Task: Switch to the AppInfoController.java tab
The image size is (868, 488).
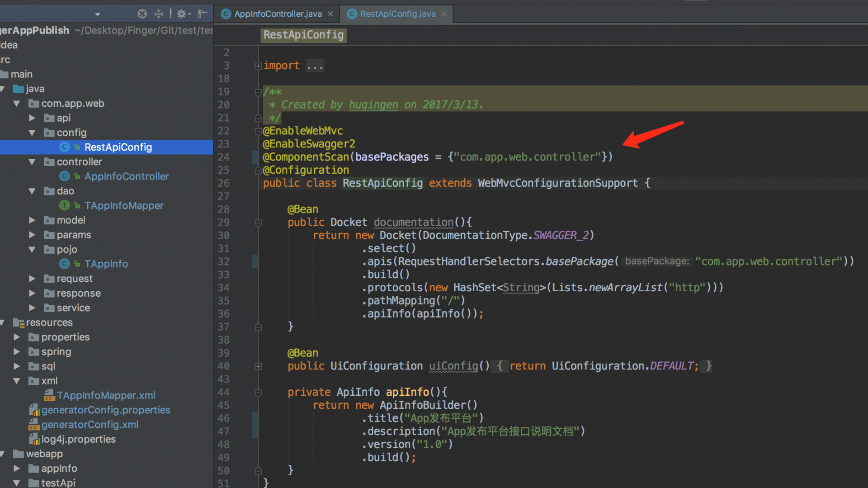Action: [x=278, y=14]
